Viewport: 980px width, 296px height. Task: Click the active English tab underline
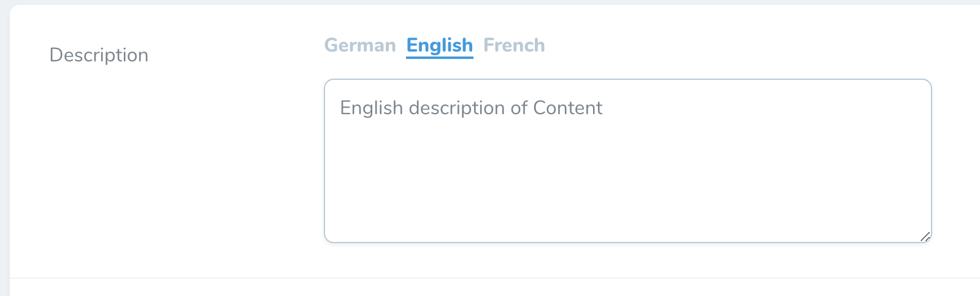pos(440,57)
